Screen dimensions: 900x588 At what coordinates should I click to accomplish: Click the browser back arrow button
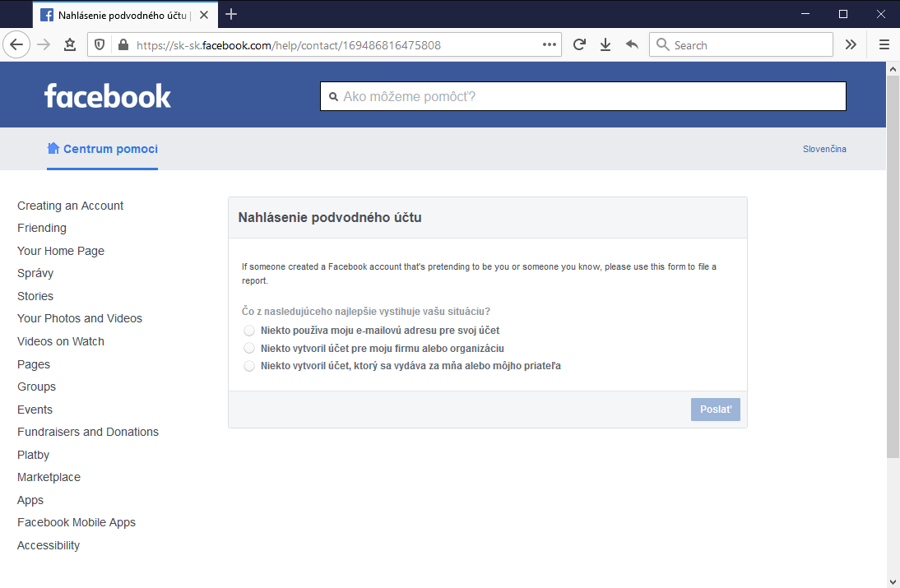[16, 45]
